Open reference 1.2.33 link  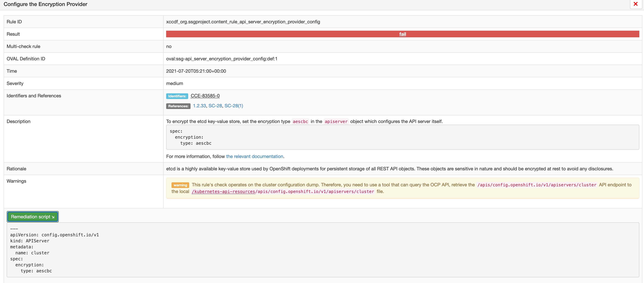tap(199, 106)
